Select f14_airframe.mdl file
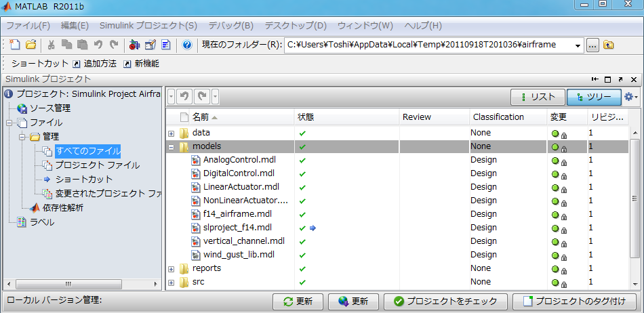 click(x=237, y=213)
